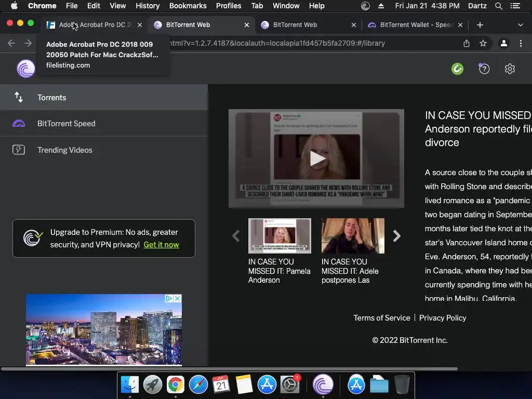Click the AdChoices icon on the ad
Image resolution: width=532 pixels, height=399 pixels.
(169, 298)
